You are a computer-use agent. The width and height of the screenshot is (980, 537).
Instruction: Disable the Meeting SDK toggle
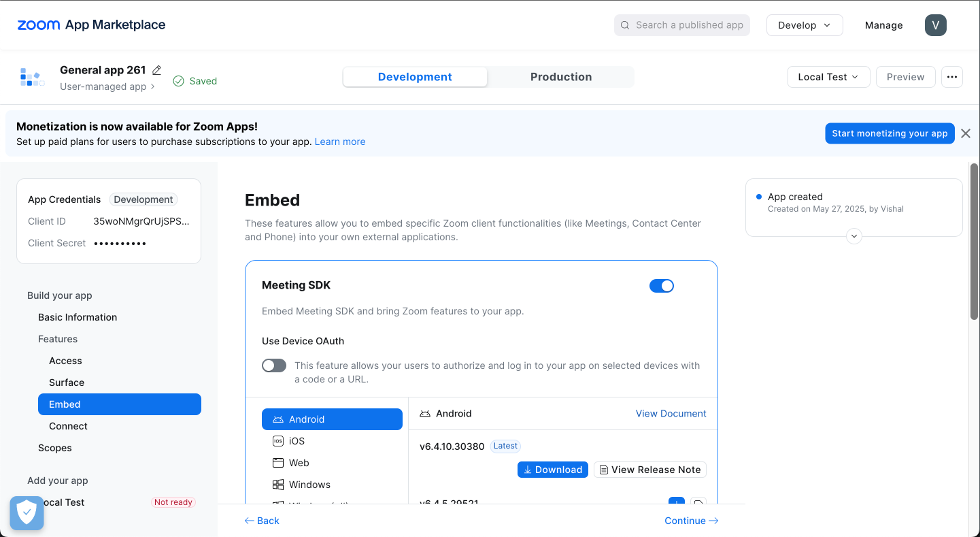tap(661, 285)
